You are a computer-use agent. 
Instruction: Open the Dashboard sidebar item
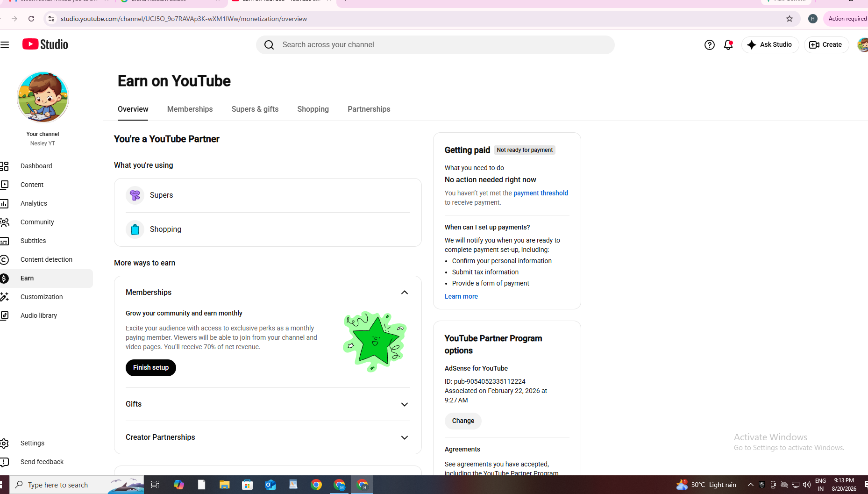click(x=46, y=166)
